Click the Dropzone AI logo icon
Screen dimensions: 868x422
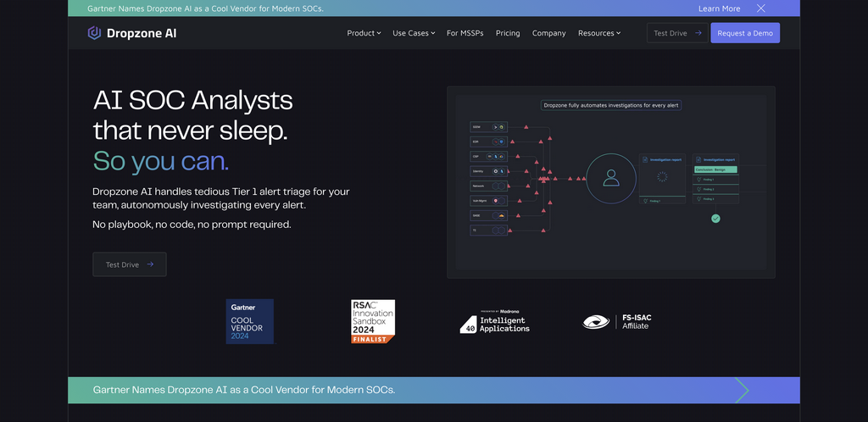click(94, 33)
